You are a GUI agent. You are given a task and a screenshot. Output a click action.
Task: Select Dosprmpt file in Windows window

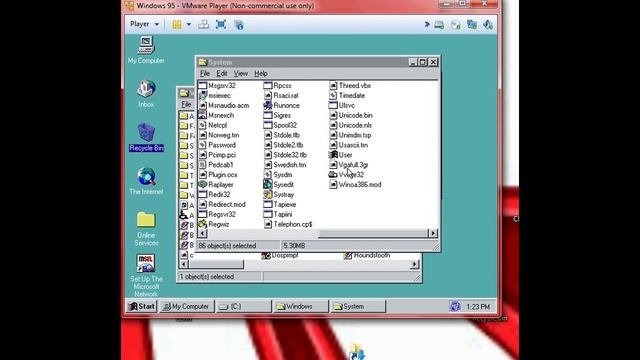(x=280, y=256)
